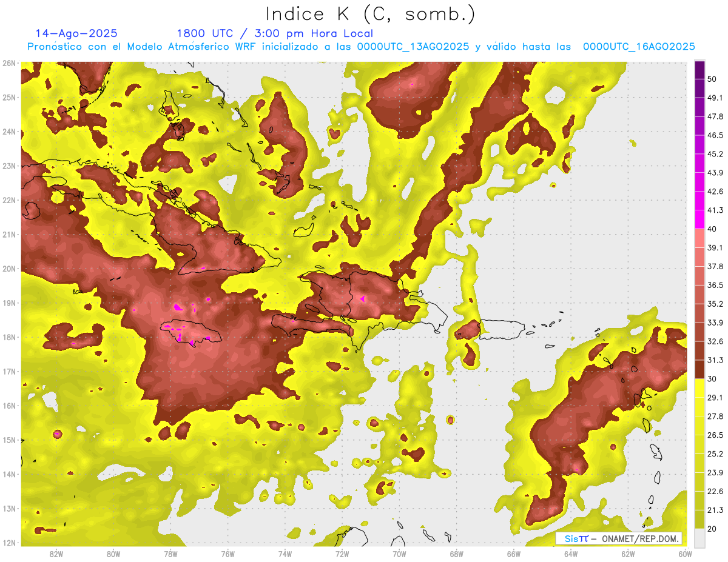Select the "45.2" color scale value
The image size is (728, 562).
[x=715, y=154]
